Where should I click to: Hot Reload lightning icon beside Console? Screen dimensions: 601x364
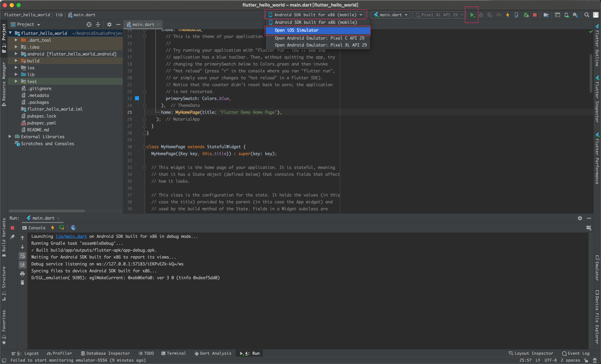coord(52,228)
